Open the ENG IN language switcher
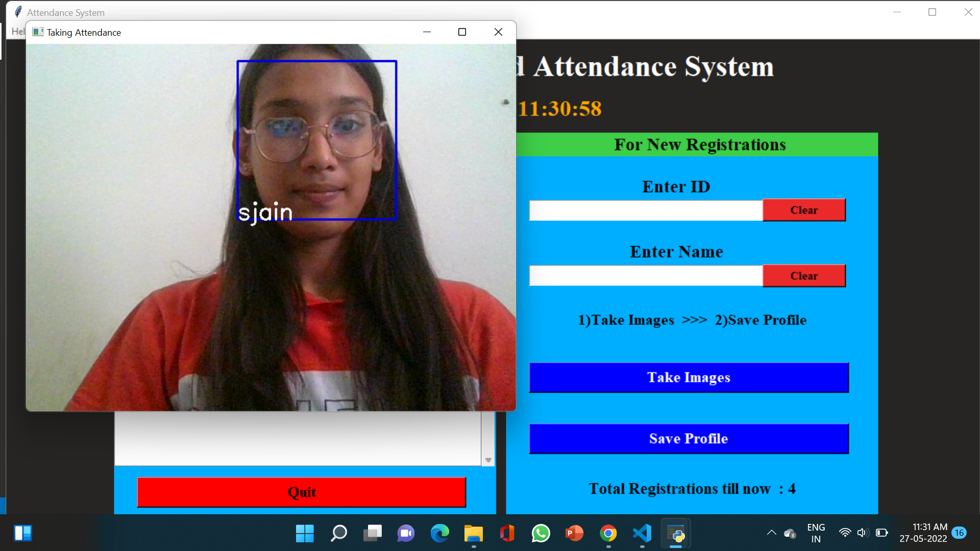Screen dimensions: 980x551 point(816,533)
